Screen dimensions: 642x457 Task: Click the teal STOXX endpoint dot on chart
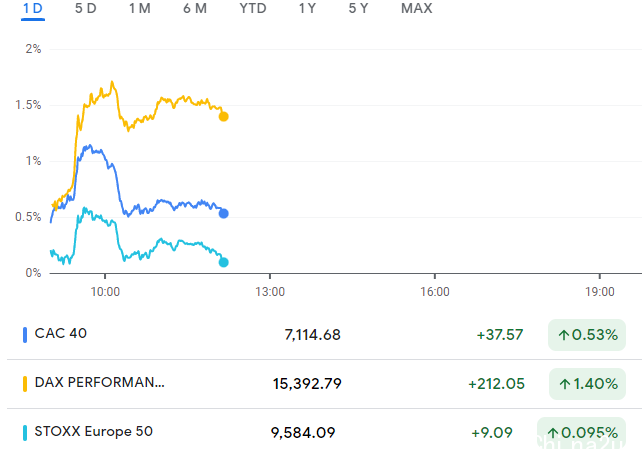[223, 262]
